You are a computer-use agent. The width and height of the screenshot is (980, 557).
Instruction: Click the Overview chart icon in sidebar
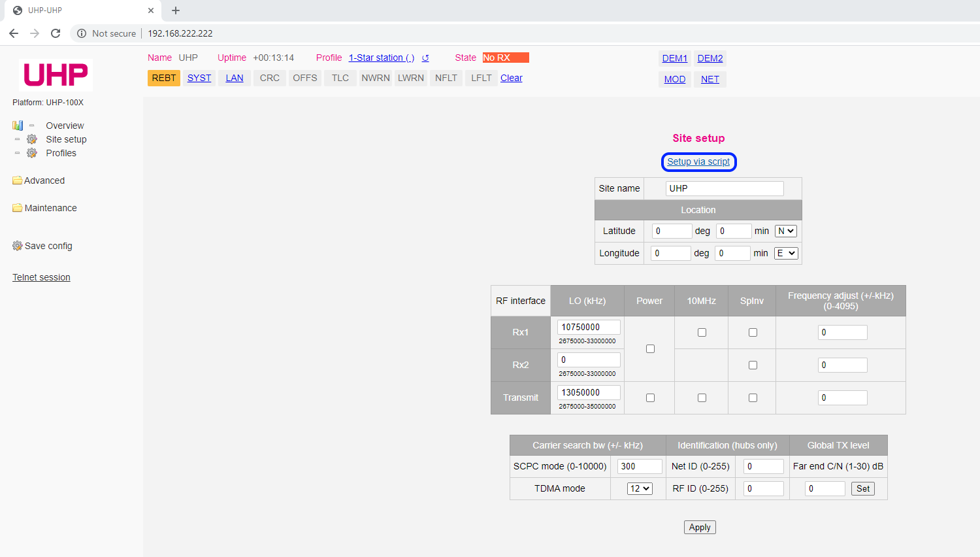coord(18,126)
